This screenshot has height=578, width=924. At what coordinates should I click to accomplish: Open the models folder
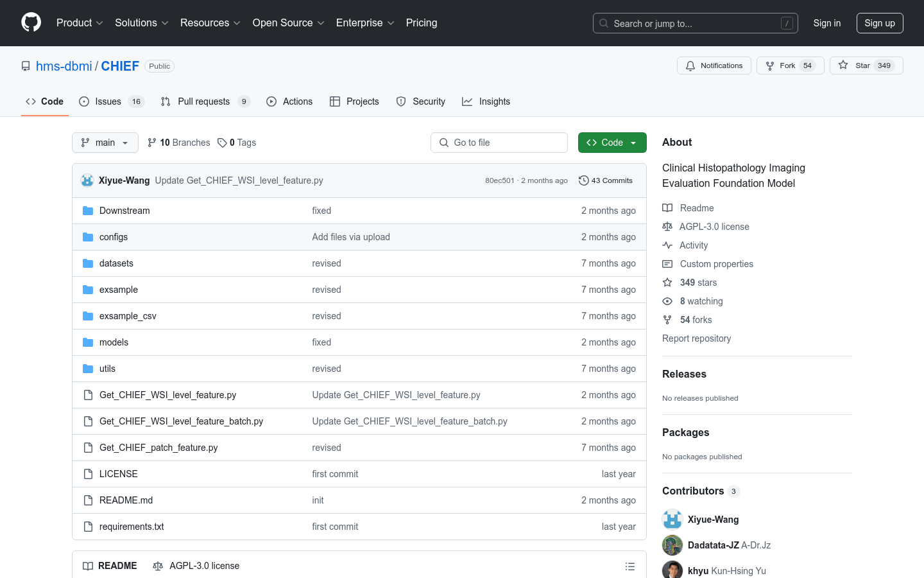(x=114, y=342)
